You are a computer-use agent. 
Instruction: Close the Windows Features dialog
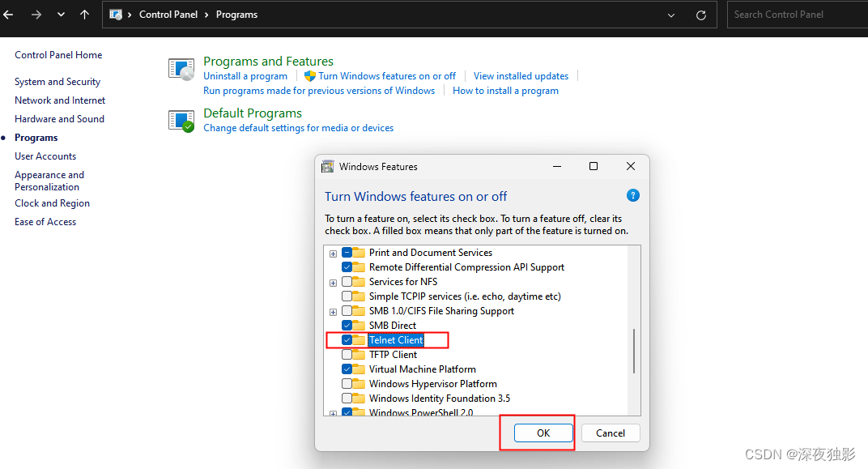click(631, 166)
